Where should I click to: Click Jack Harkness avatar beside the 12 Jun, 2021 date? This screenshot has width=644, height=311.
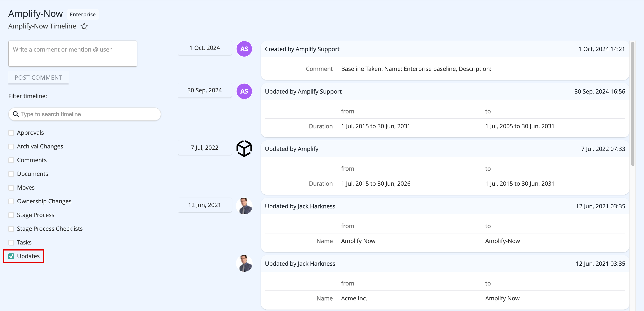244,206
